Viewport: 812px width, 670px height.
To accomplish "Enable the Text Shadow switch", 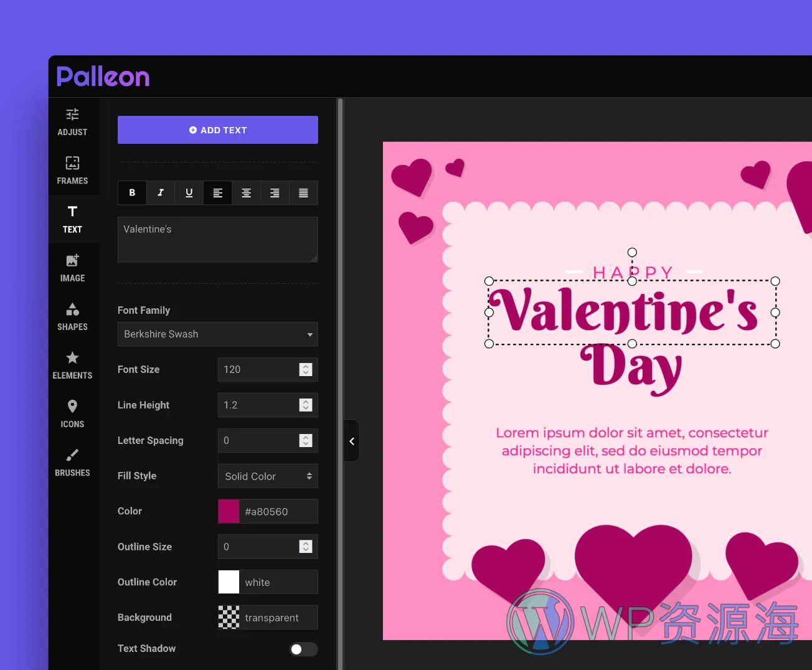I will click(x=303, y=649).
